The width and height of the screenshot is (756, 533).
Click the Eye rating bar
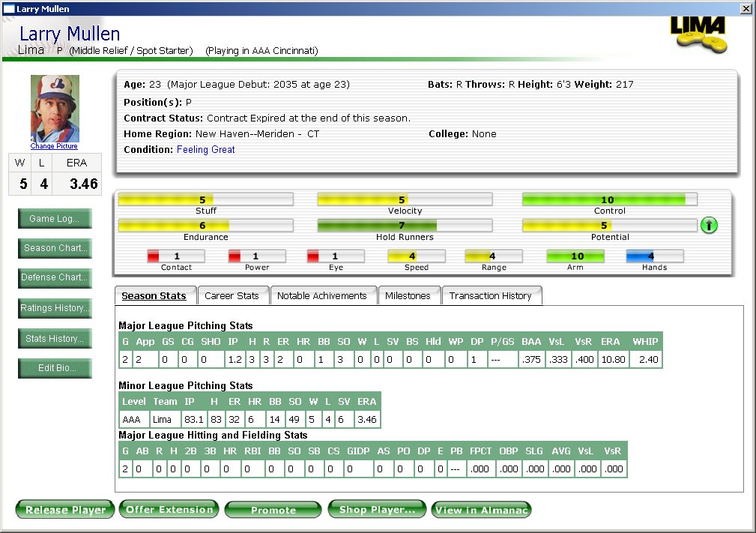click(x=336, y=256)
